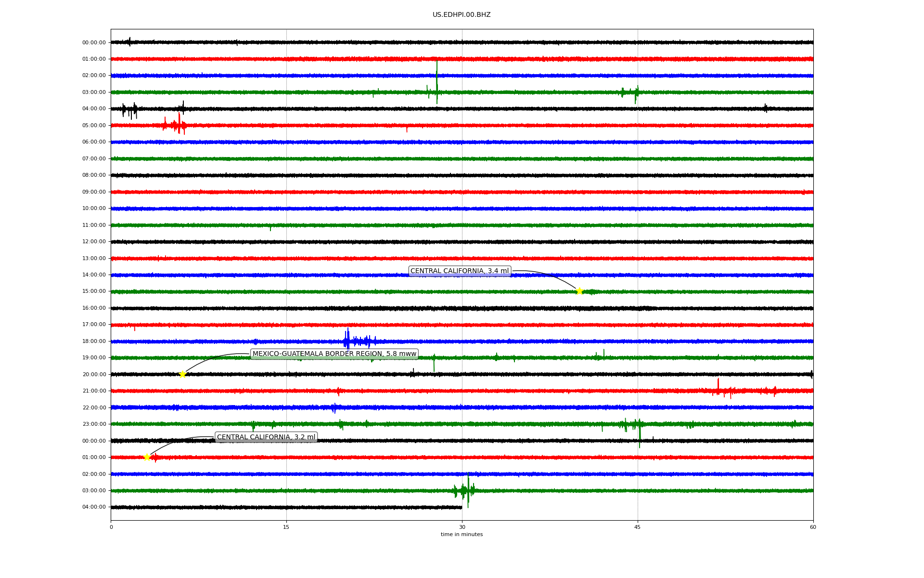Click the yellow star near Central California 3.4 ml
Viewport: 924px width, 578px height.
pyautogui.click(x=579, y=291)
